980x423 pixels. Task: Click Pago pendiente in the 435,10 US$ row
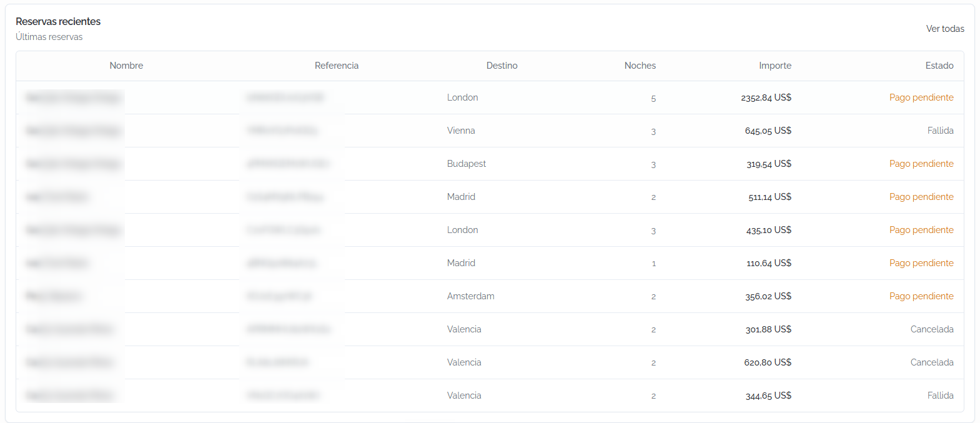(921, 230)
